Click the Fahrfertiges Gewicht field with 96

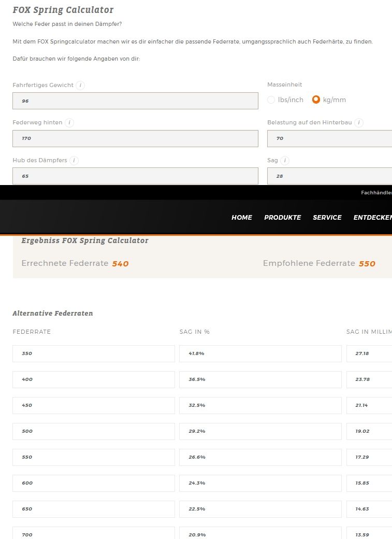pyautogui.click(x=135, y=101)
